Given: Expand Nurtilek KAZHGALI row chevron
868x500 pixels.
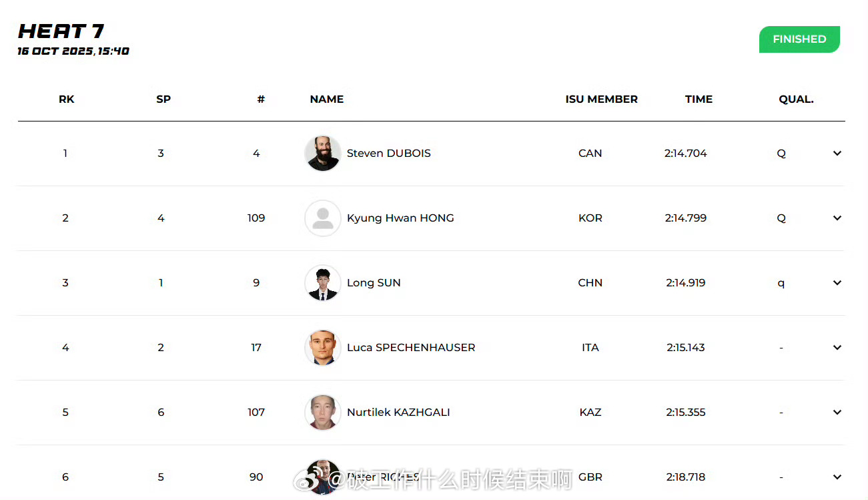Looking at the screenshot, I should point(837,413).
